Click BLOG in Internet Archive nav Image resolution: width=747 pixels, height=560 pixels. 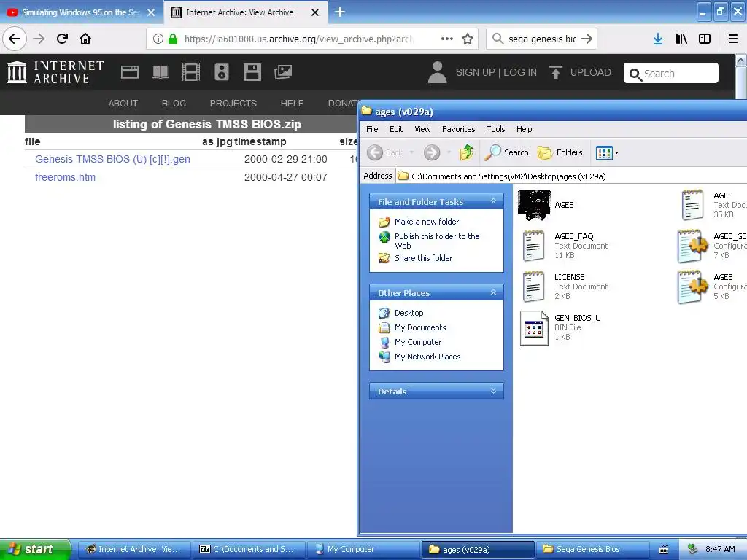tap(174, 104)
